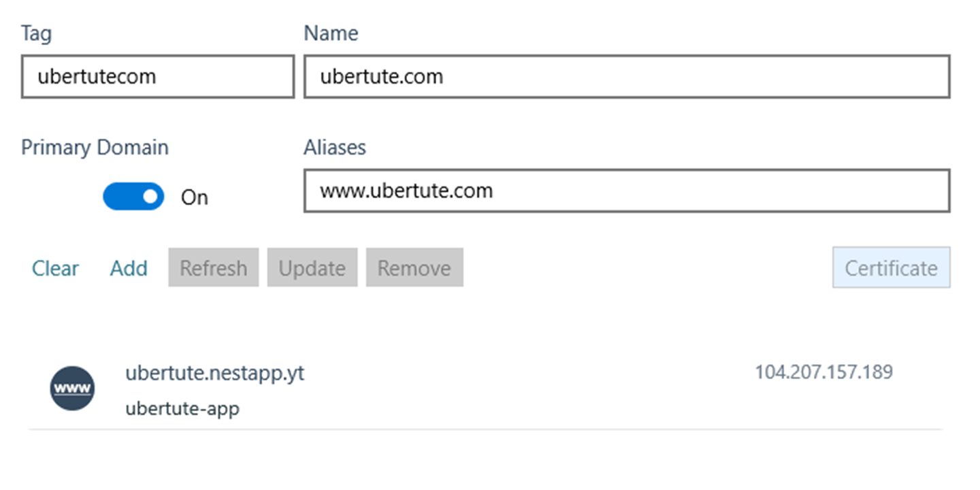Click inside the Tag input field

click(x=158, y=76)
